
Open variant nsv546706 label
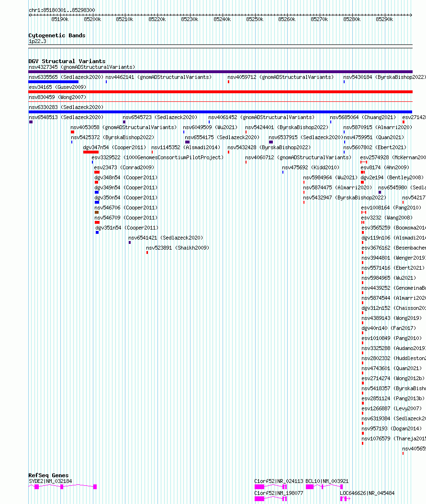click(x=126, y=208)
